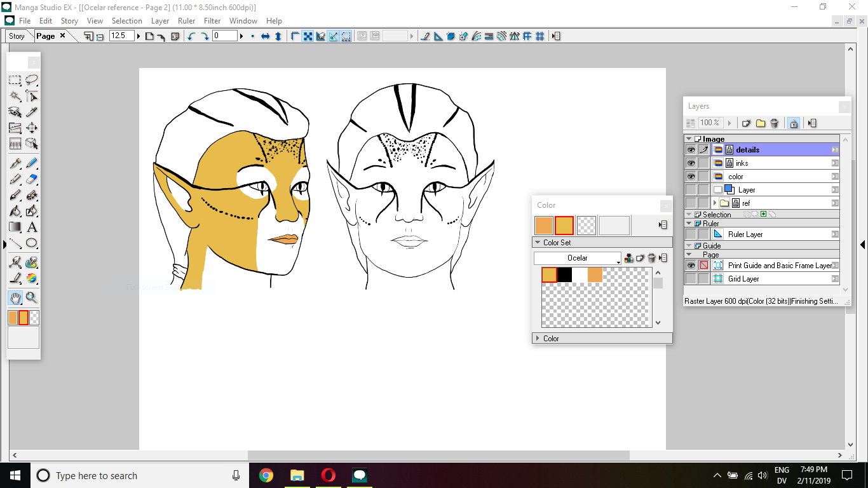
Task: Select the Ruler Layer
Action: click(x=745, y=234)
